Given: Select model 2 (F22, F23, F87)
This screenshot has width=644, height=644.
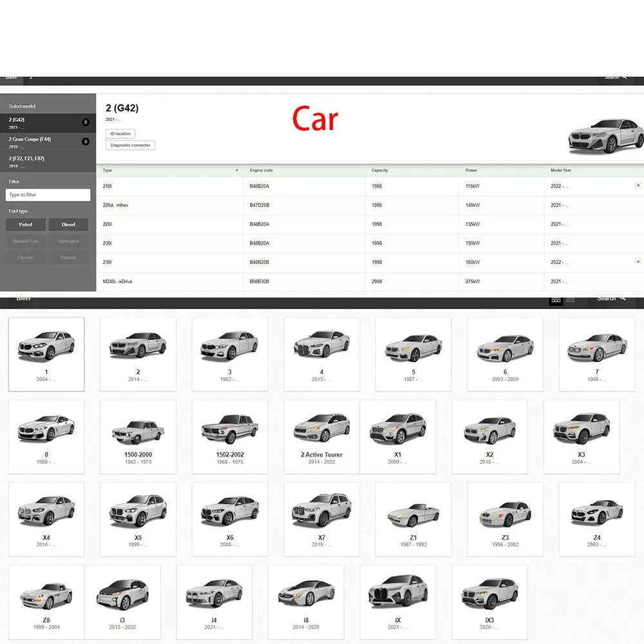Looking at the screenshot, I should click(48, 162).
